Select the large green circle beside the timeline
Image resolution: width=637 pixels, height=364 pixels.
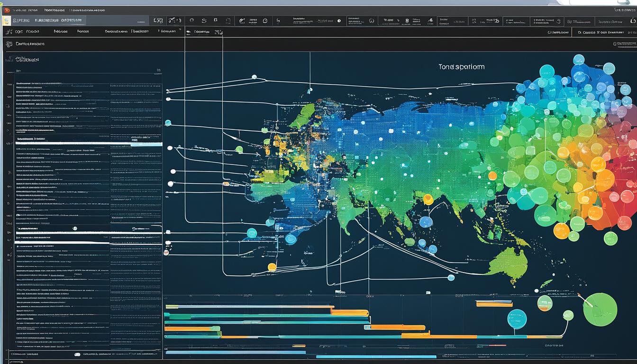(x=601, y=309)
